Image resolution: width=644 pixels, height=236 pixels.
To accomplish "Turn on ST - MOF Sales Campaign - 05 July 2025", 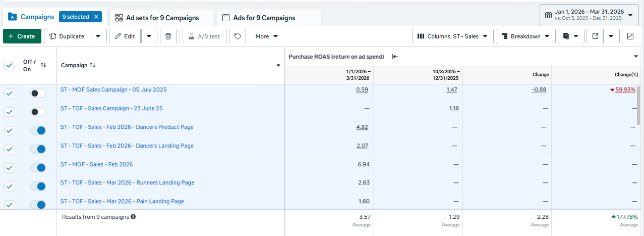I will [38, 93].
